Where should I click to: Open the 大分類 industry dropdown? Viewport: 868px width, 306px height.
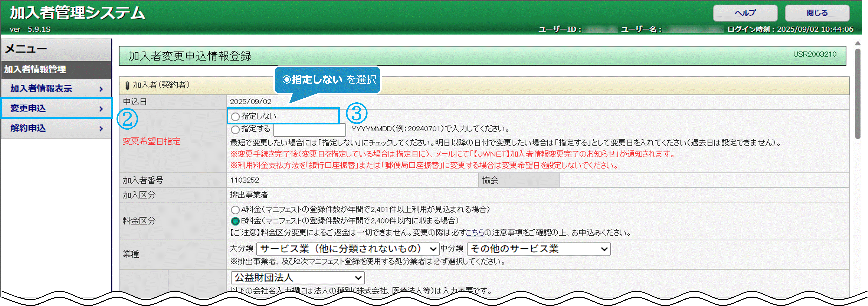(348, 249)
